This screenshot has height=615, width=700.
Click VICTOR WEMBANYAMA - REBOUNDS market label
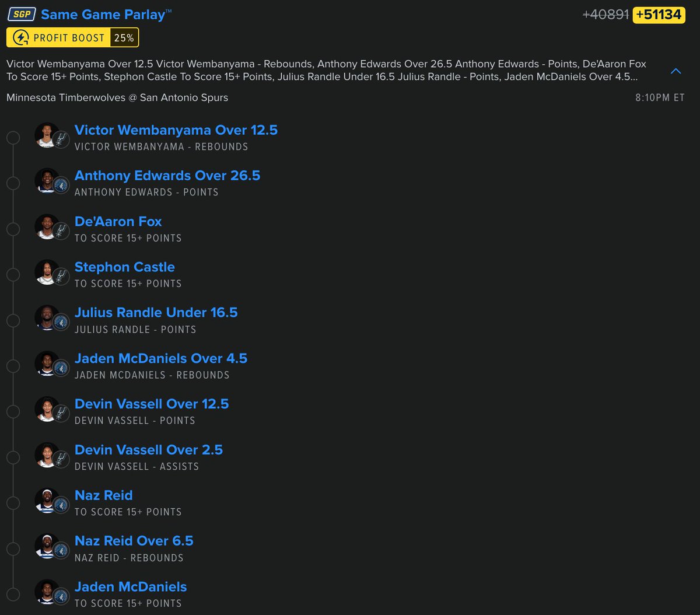click(162, 147)
